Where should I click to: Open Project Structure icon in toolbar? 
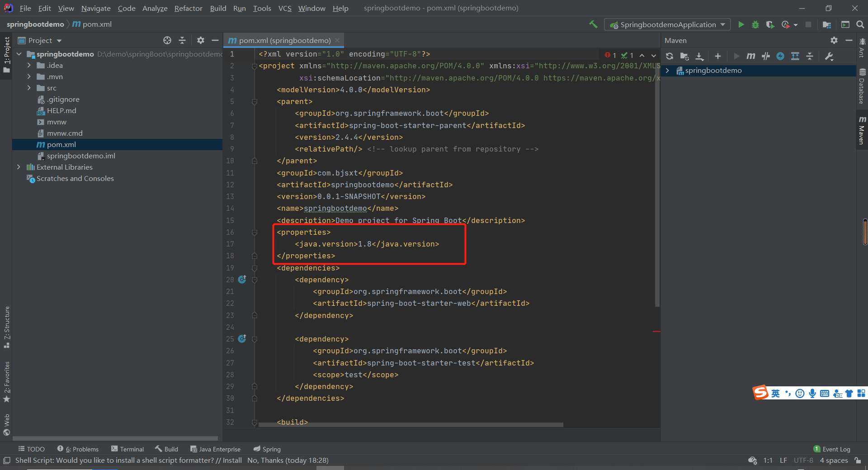827,24
